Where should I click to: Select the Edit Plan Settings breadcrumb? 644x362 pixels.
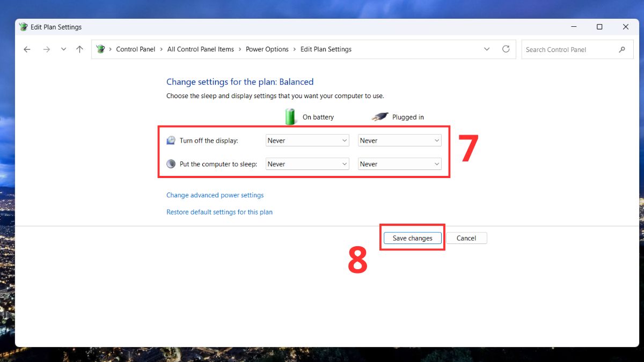(326, 49)
